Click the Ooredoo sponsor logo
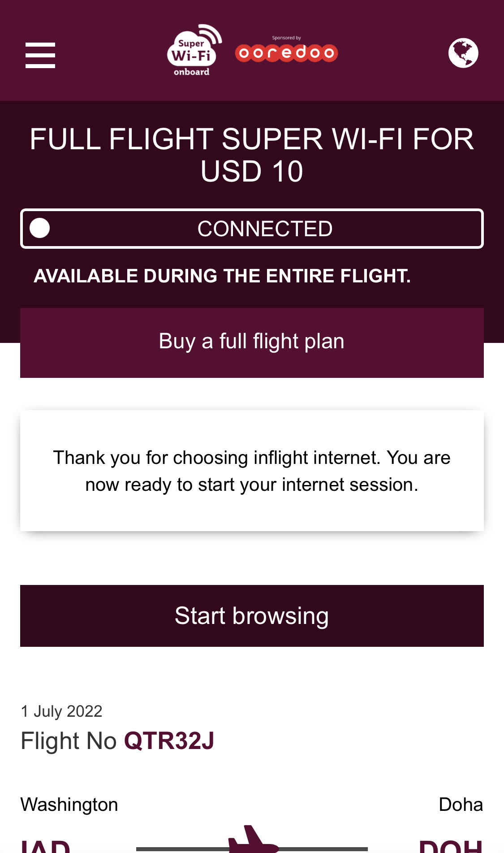 286,53
